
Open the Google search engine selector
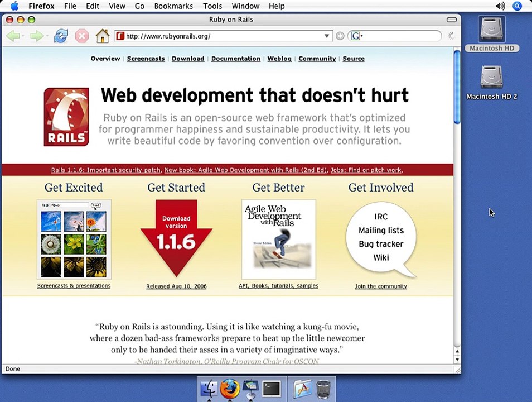coord(356,36)
